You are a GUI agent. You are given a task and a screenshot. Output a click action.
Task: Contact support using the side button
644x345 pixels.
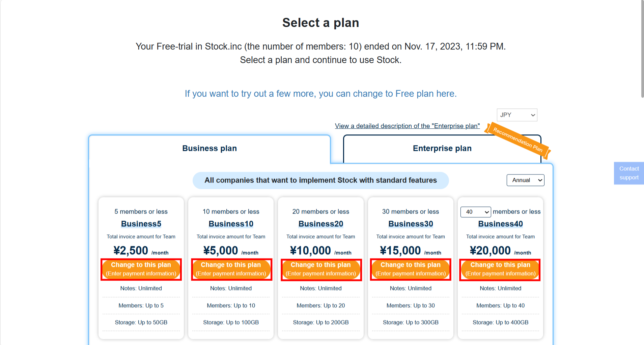coord(628,173)
